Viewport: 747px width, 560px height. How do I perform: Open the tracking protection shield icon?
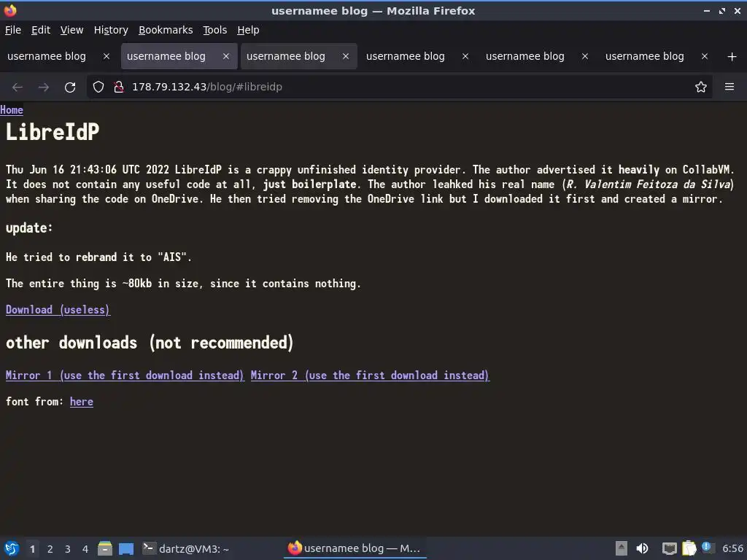(x=98, y=87)
